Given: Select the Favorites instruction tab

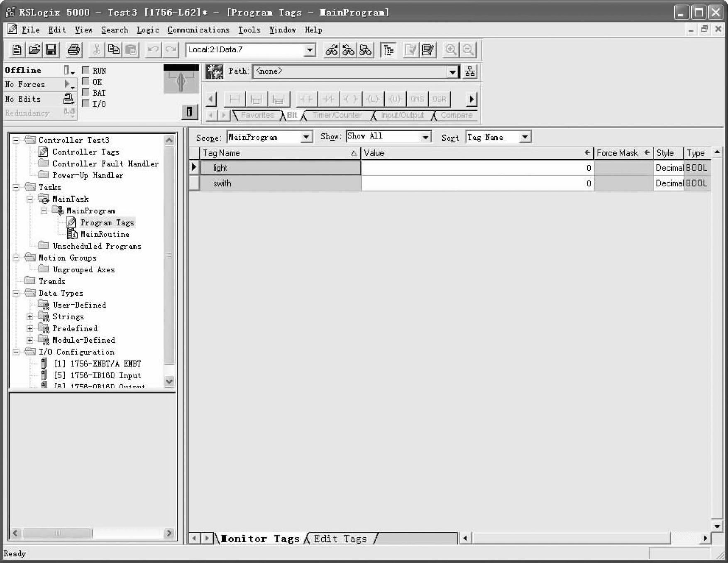Looking at the screenshot, I should click(x=257, y=115).
